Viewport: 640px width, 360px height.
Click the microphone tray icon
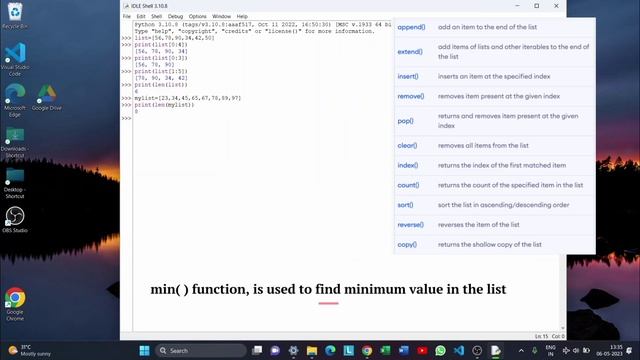(534, 351)
